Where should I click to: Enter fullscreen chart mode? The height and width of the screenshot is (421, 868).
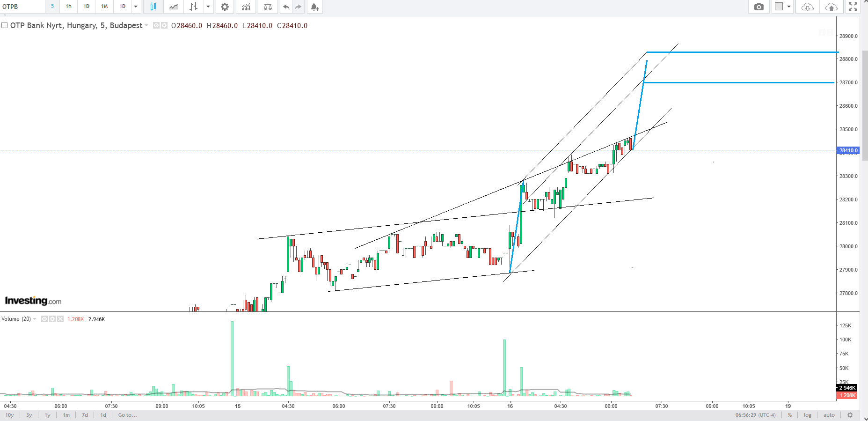(x=853, y=7)
